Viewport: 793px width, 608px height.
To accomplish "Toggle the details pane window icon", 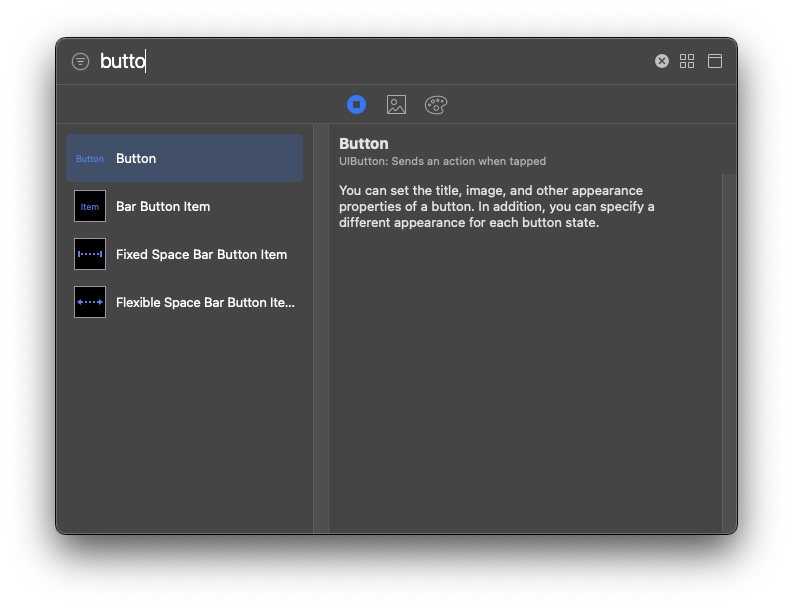I will [715, 61].
